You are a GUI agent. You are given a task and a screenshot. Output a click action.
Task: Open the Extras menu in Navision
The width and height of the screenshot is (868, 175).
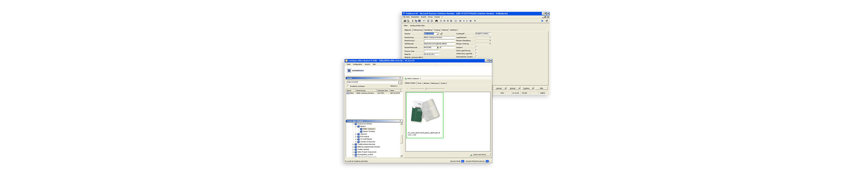[x=430, y=17]
